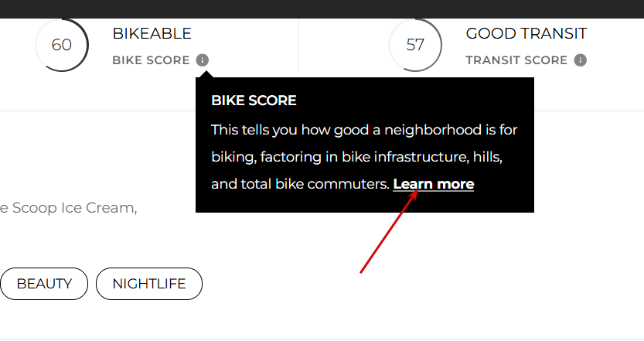The image size is (644, 341).
Task: Click the divider between bike and transit scores
Action: pyautogui.click(x=299, y=45)
